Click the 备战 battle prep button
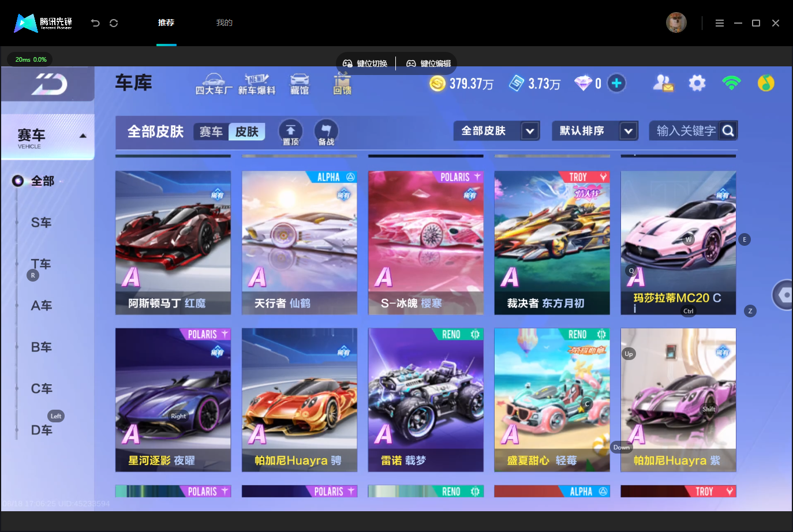 click(x=326, y=132)
